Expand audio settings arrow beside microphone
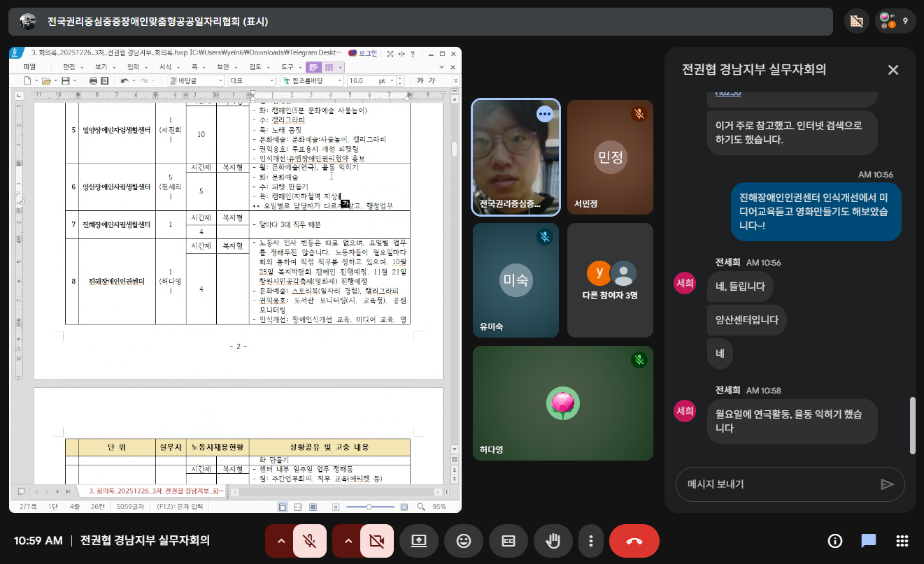This screenshot has width=924, height=564. [280, 541]
